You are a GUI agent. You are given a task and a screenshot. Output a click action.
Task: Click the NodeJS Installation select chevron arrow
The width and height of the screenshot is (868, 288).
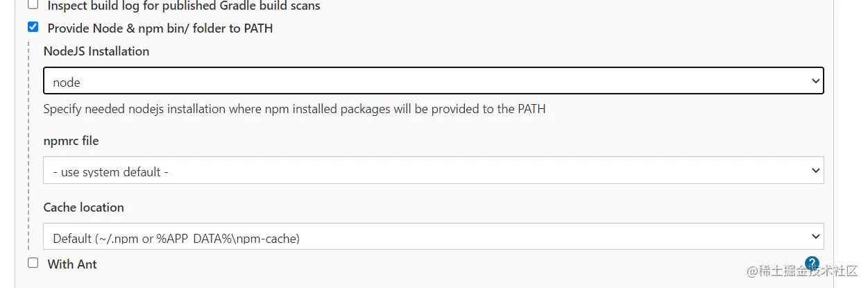(x=815, y=81)
